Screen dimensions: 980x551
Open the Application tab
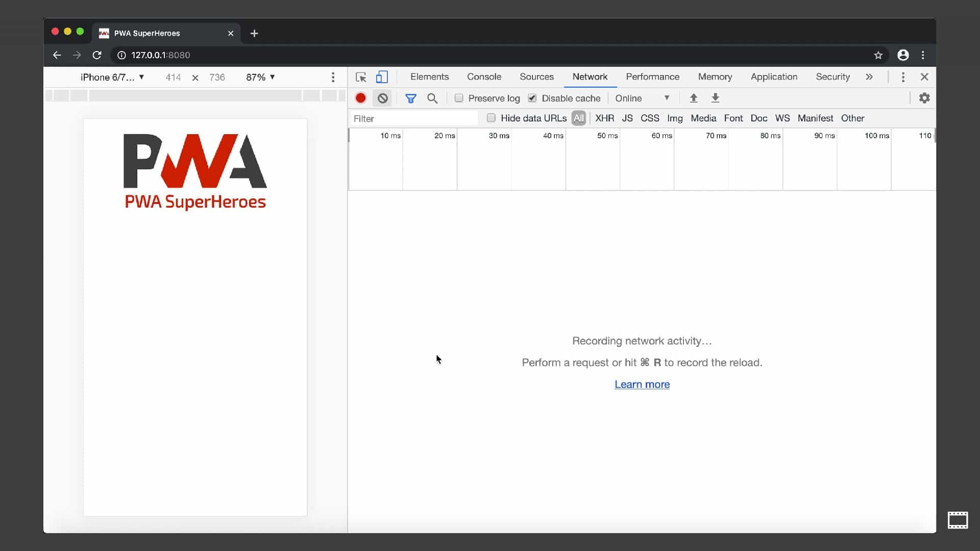[774, 77]
